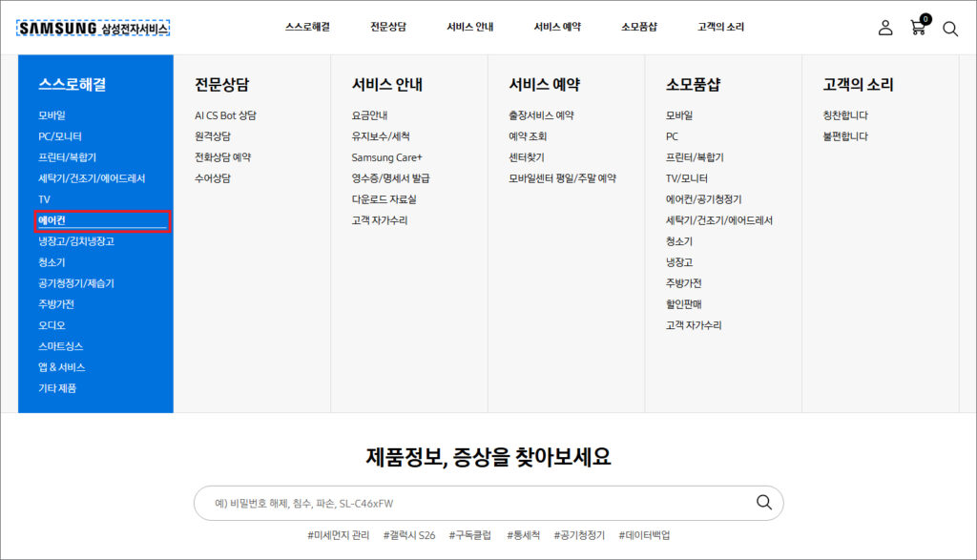Open Samsung Care+ link
The width and height of the screenshot is (977, 560).
(x=386, y=158)
